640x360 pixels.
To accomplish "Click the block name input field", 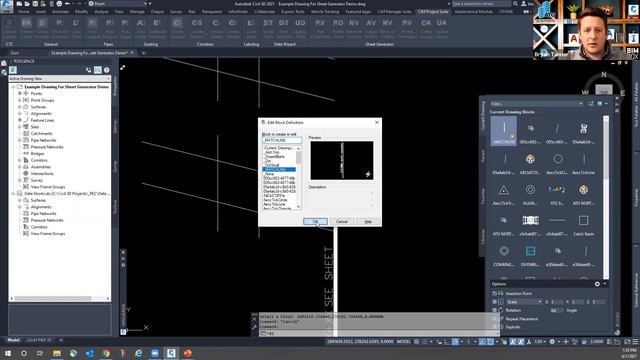I will [282, 140].
